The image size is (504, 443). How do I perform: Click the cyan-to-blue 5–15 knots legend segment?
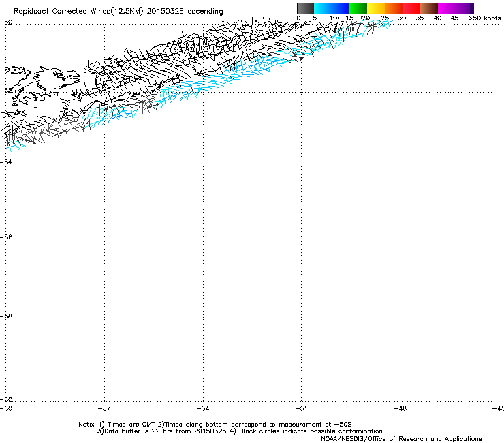tap(332, 8)
